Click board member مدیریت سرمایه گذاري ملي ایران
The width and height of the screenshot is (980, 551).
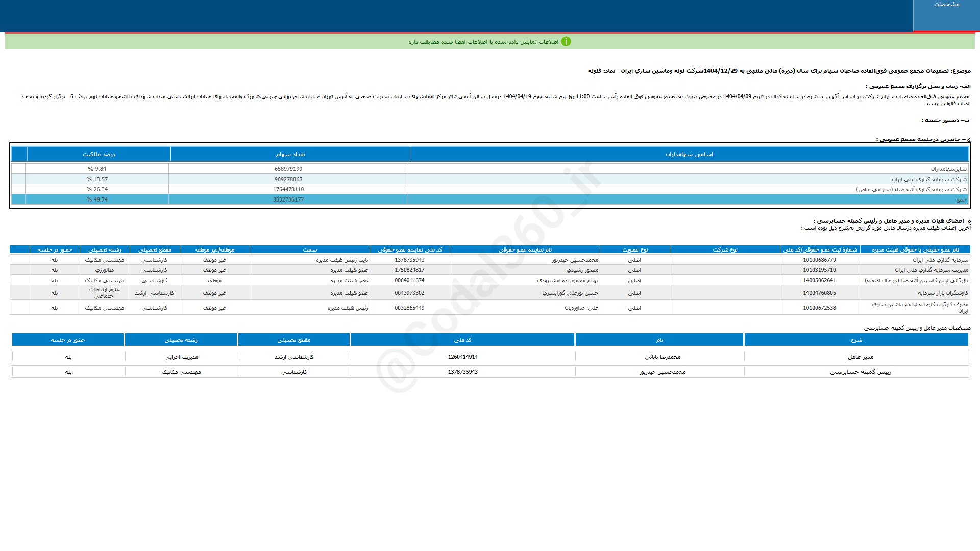point(931,270)
